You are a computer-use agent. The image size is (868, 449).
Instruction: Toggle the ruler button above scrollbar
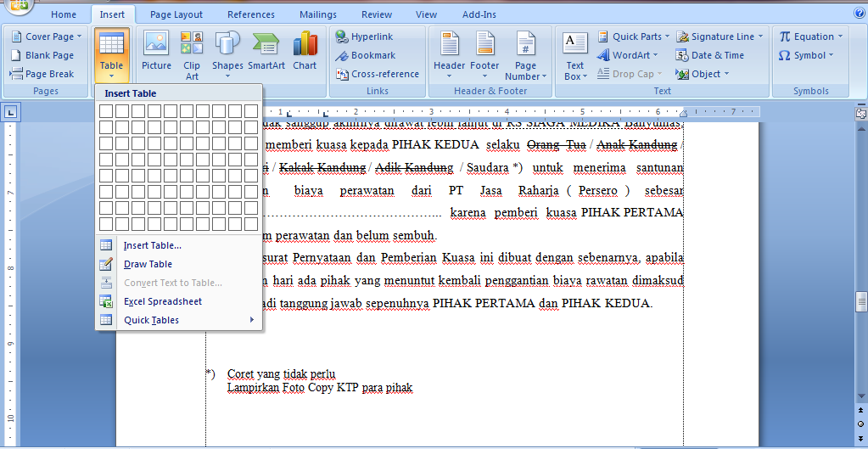pyautogui.click(x=861, y=113)
